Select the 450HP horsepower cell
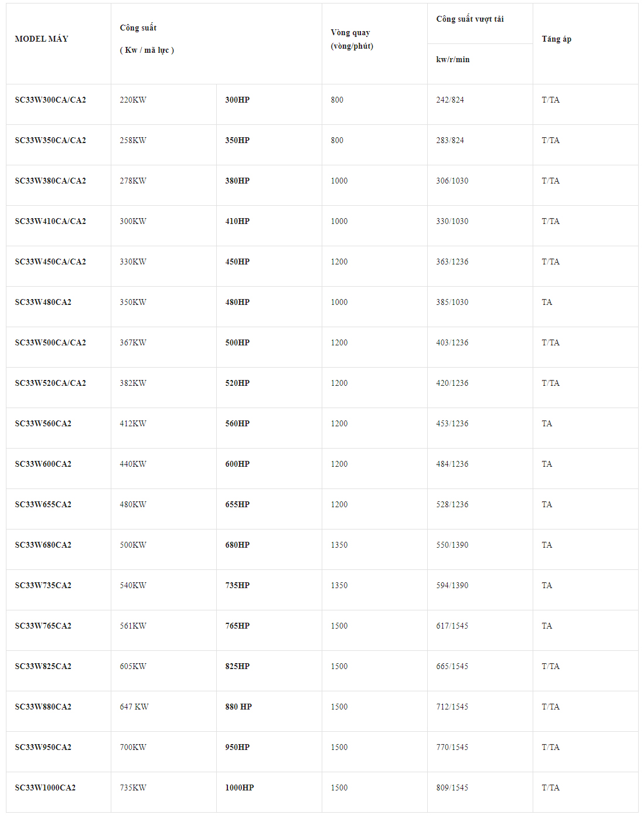 click(237, 262)
